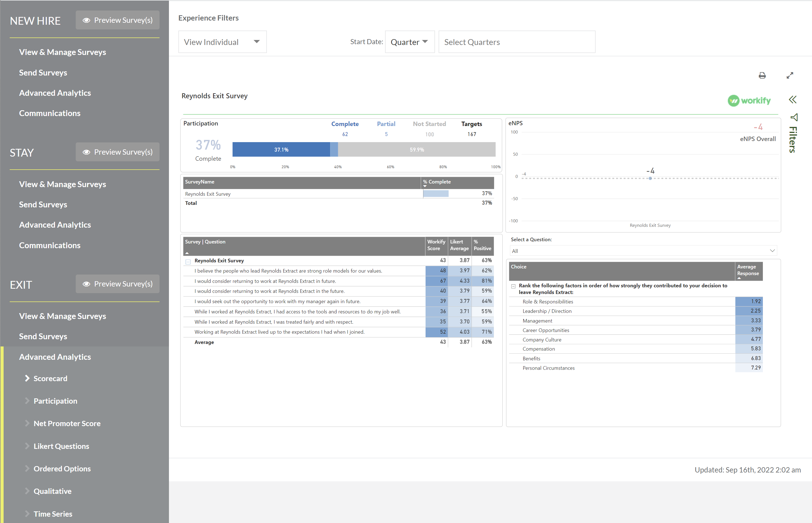812x523 pixels.
Task: Click the eye icon in New Hire Preview Survey(s)
Action: click(86, 20)
